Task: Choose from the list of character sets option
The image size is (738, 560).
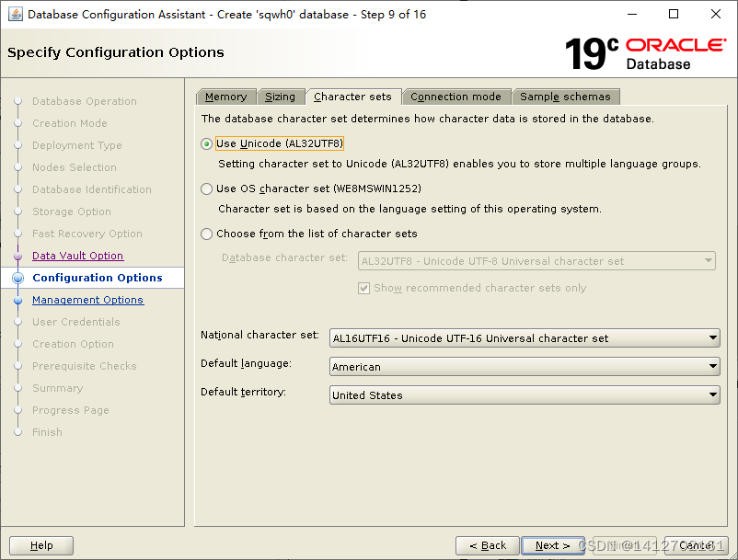Action: tap(206, 234)
